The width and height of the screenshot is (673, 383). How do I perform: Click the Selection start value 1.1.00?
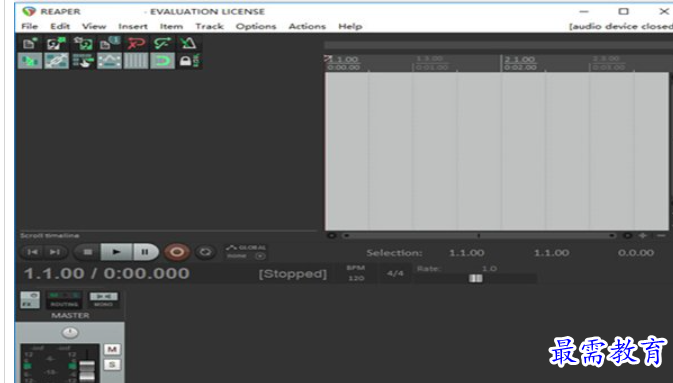click(467, 253)
